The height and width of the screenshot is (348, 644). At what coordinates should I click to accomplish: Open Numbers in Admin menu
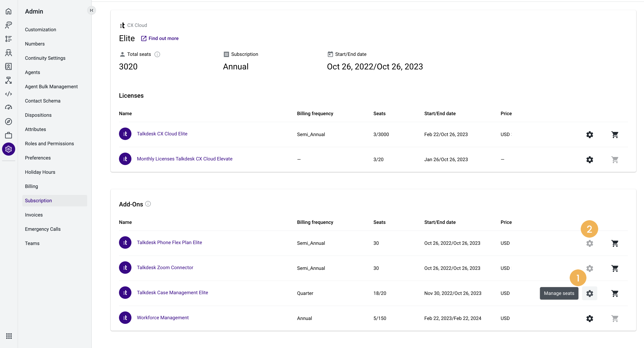point(35,44)
